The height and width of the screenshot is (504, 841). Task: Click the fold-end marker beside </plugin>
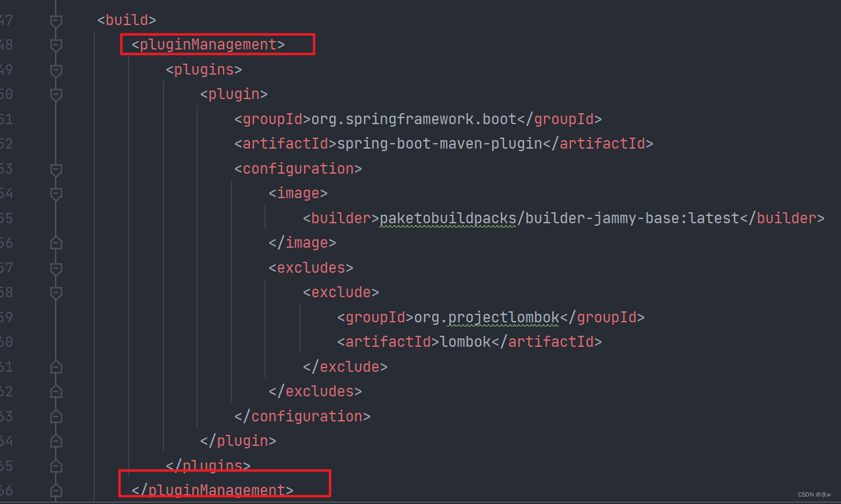(56, 441)
